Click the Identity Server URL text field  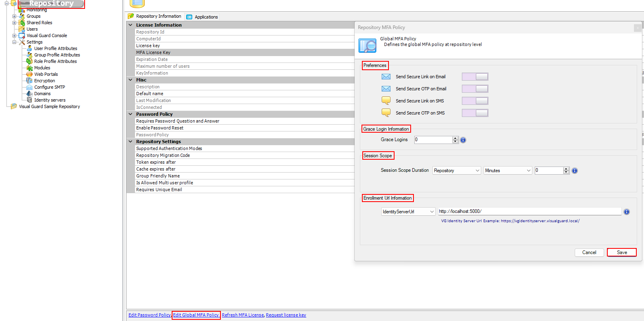[x=529, y=211]
